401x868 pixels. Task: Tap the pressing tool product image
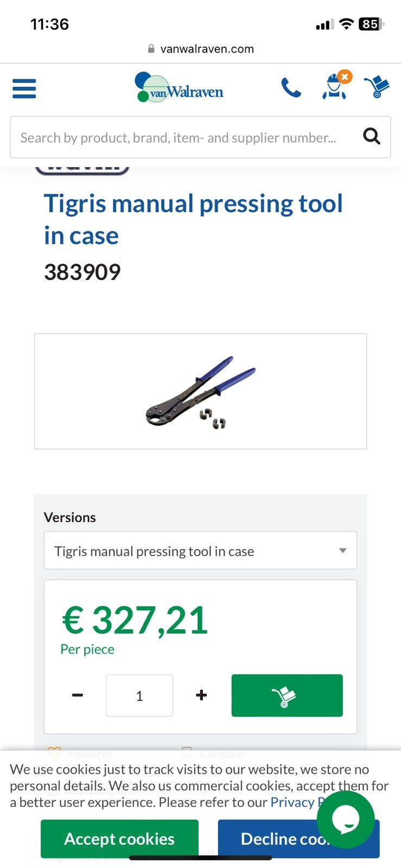coord(200,391)
